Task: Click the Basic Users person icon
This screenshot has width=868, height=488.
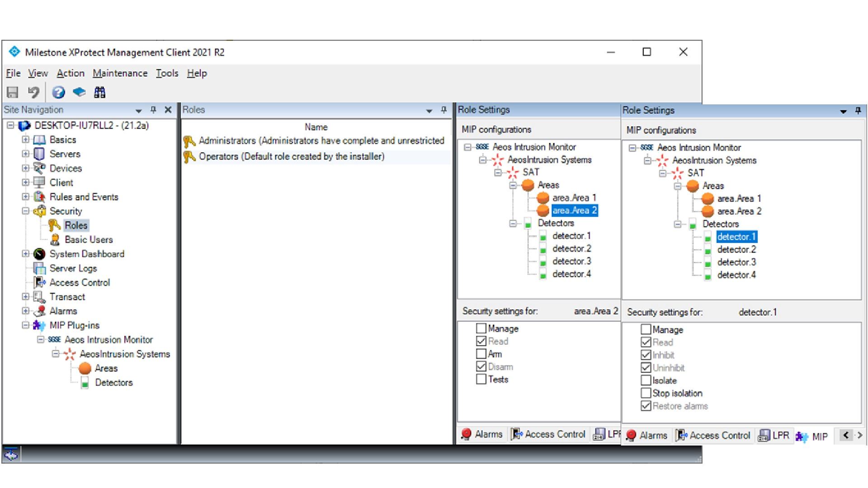Action: [55, 239]
